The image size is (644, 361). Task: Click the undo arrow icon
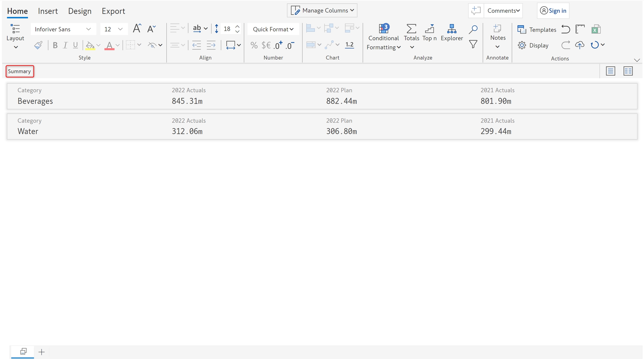565,29
